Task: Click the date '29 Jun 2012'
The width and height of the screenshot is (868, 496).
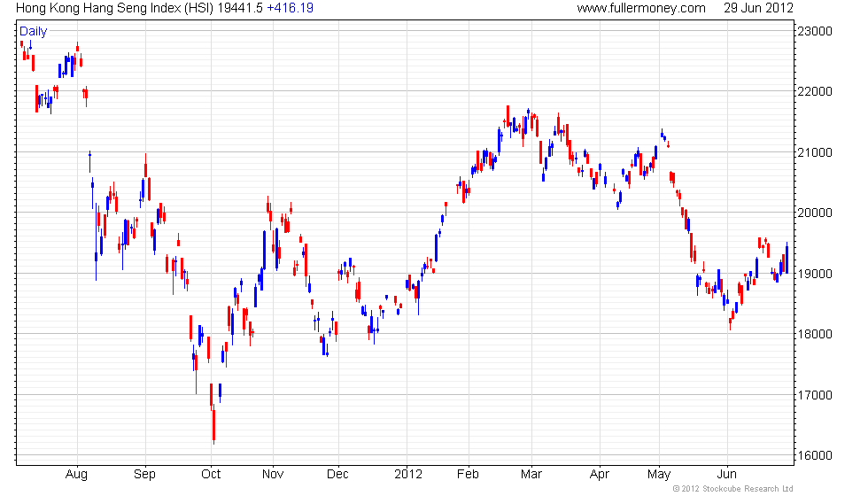Action: pos(758,8)
